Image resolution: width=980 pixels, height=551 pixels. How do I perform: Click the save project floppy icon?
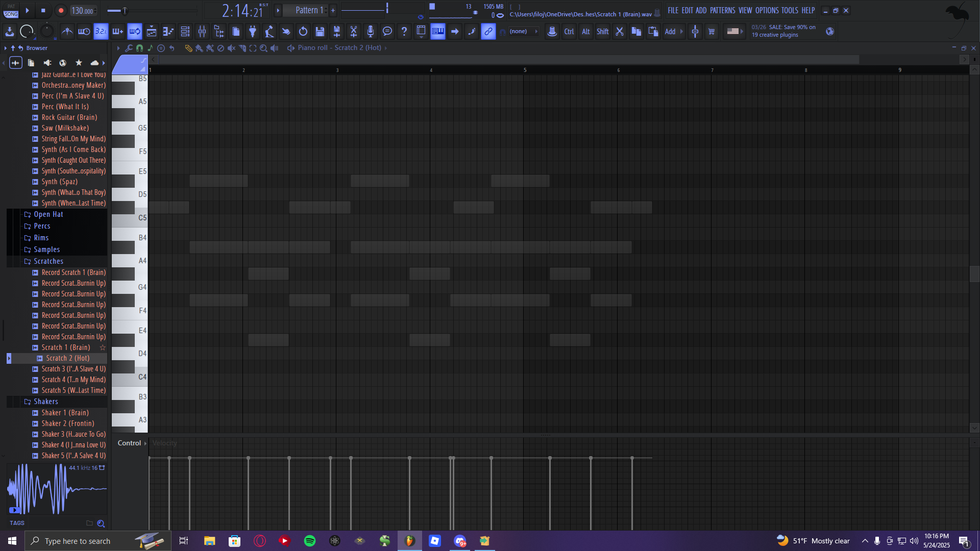coord(320,32)
